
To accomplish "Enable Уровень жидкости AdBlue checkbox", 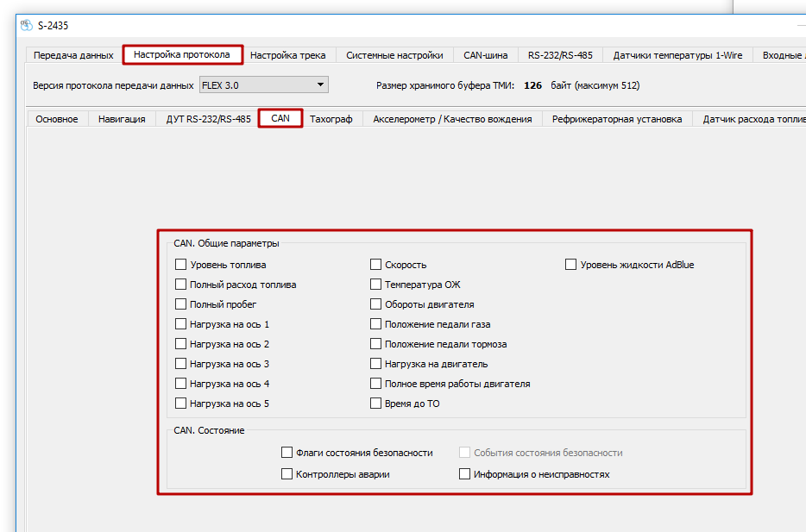I will [x=571, y=265].
